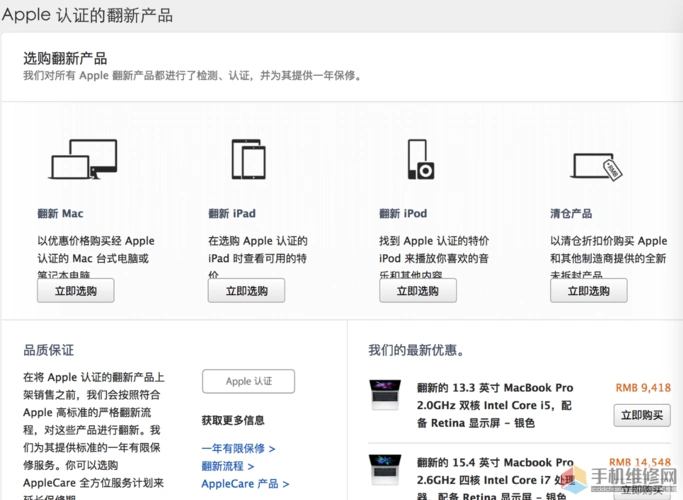Click the clearance laptop with price tag icon
Screen dimensions: 683x500
(x=596, y=166)
